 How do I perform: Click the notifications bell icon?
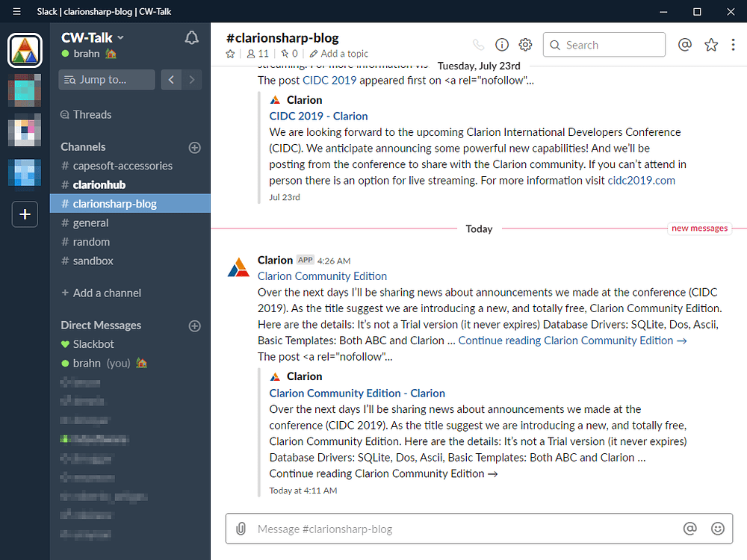192,38
